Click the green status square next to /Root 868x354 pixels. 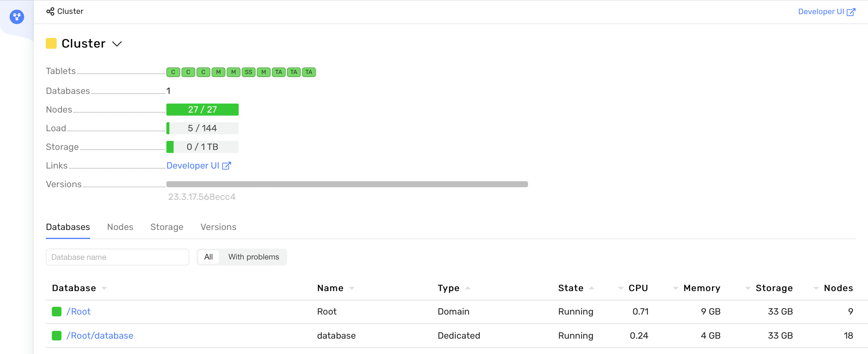point(56,312)
